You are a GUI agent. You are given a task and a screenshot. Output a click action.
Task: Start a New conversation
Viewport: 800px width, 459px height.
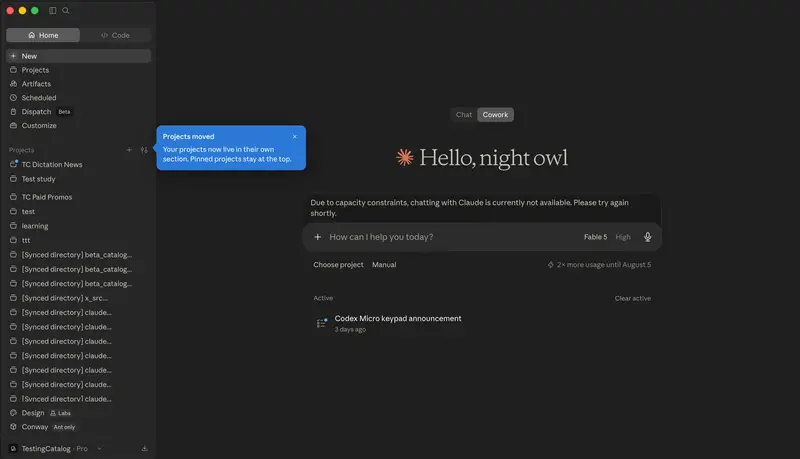click(79, 56)
